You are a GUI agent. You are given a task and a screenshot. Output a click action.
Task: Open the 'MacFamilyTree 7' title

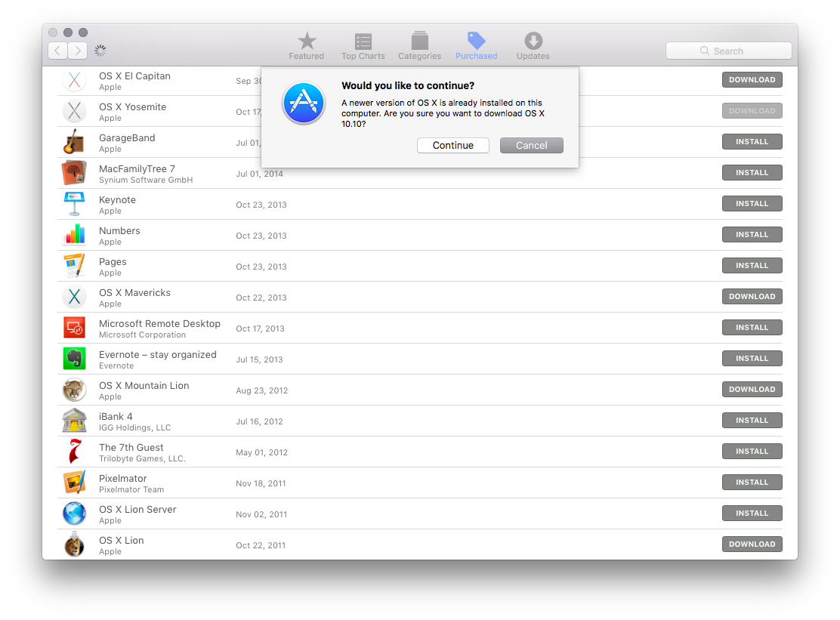pos(137,169)
